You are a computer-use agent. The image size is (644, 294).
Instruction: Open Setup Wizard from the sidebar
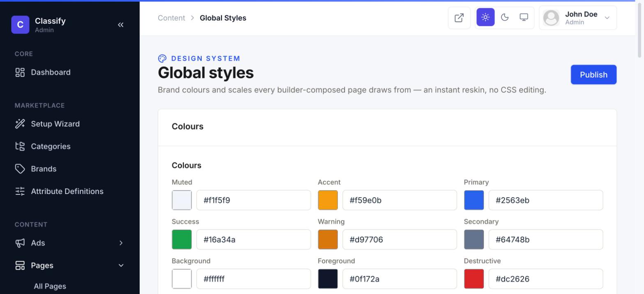70,124
